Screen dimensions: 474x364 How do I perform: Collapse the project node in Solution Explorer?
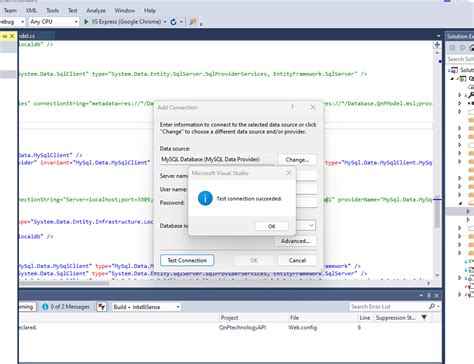pos(452,79)
